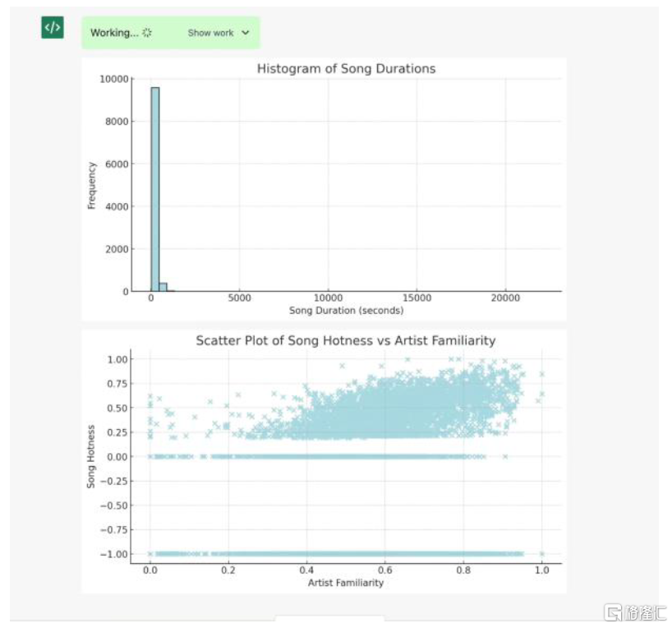Click the 10000 tick on Frequency axis

coord(113,79)
